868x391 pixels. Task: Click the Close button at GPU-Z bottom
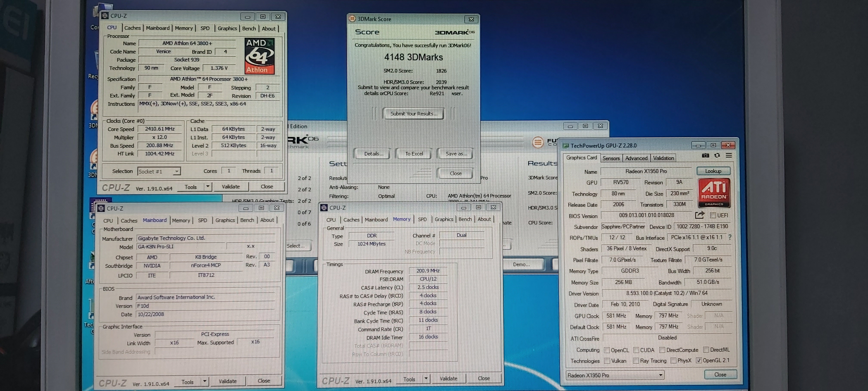point(720,374)
